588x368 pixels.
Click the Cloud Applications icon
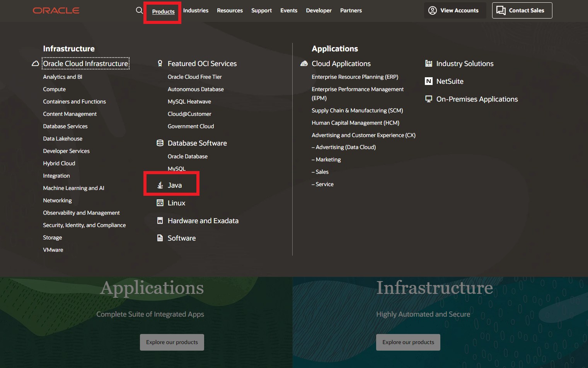(x=304, y=63)
